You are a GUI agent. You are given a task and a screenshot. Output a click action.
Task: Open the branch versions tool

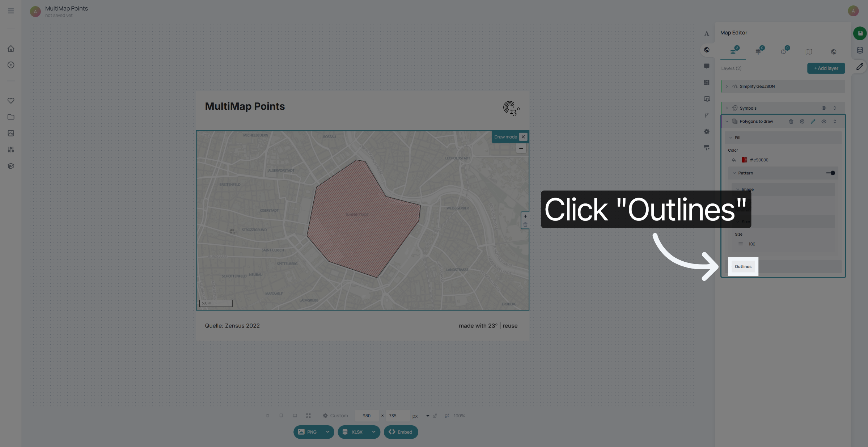(707, 115)
